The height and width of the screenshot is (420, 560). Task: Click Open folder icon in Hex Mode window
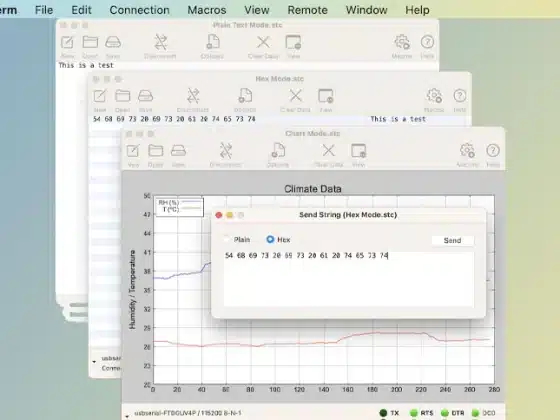[x=122, y=96]
